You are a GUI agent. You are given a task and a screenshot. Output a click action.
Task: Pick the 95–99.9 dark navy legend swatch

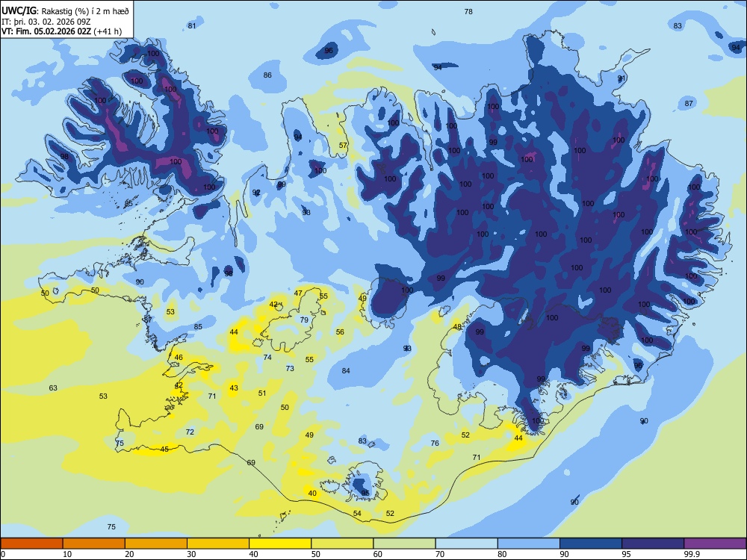pyautogui.click(x=653, y=544)
